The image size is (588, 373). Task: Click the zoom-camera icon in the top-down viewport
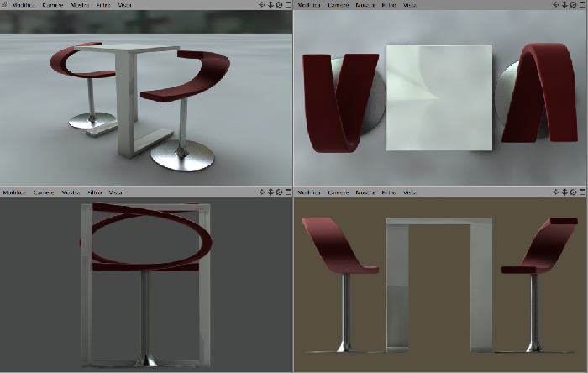(564, 5)
